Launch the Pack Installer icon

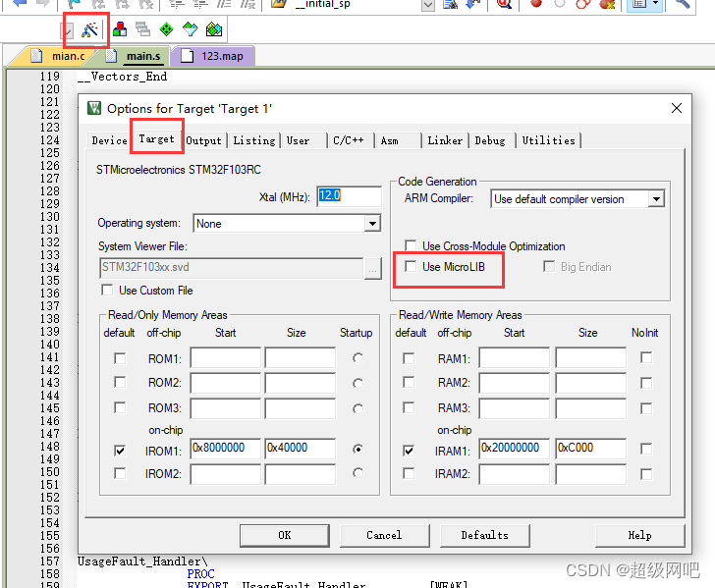tap(214, 29)
